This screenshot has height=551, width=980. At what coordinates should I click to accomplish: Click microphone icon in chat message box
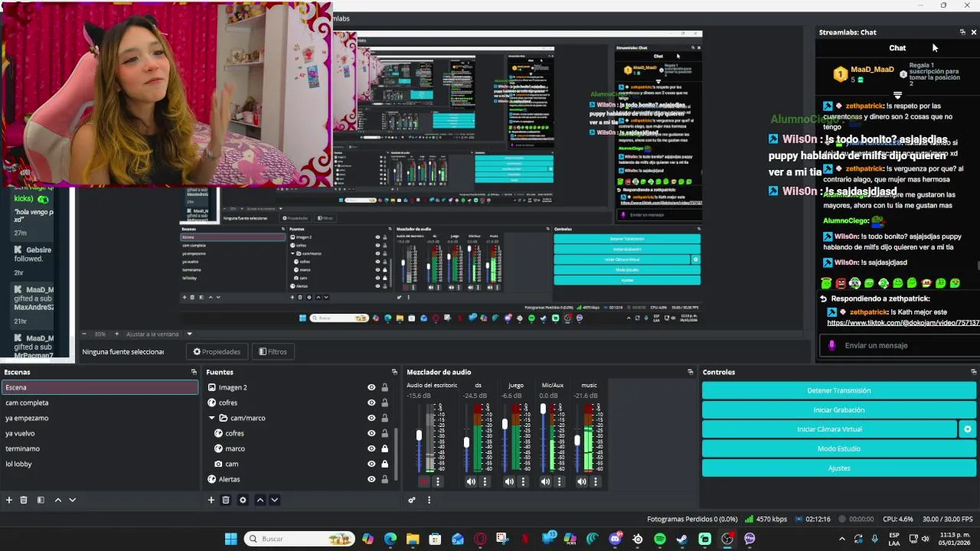(831, 345)
